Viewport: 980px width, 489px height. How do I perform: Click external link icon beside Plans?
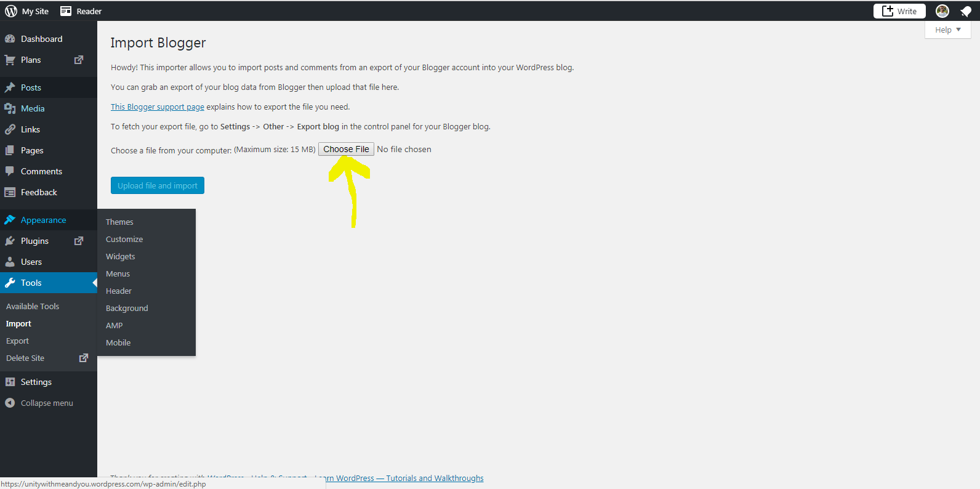point(79,60)
